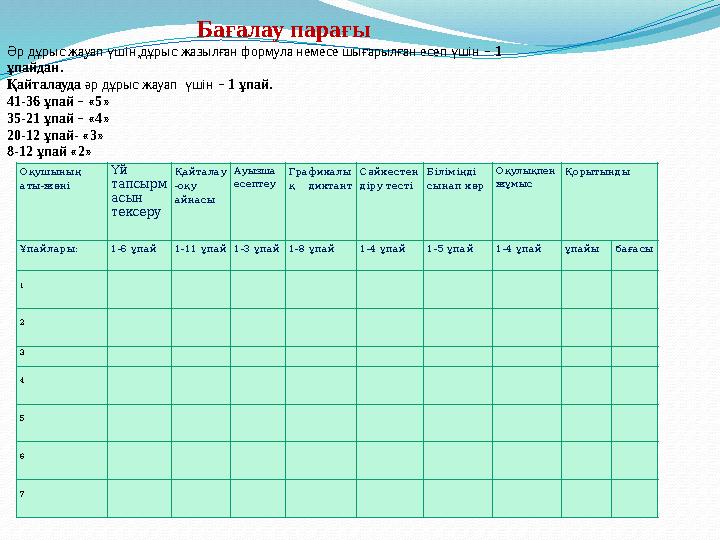Click the 'Қайталауда' bold text line
The image size is (720, 540).
140,84
